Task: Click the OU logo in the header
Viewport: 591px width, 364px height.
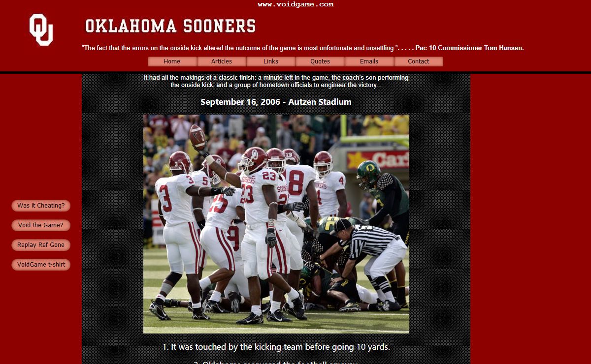Action: 41,30
